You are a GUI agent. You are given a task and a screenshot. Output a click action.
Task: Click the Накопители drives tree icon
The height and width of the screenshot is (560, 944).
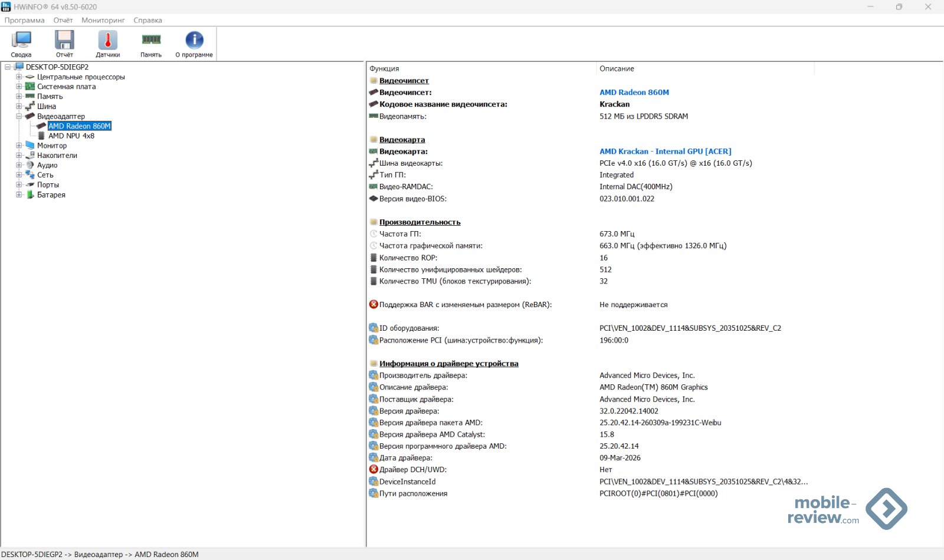coord(30,155)
